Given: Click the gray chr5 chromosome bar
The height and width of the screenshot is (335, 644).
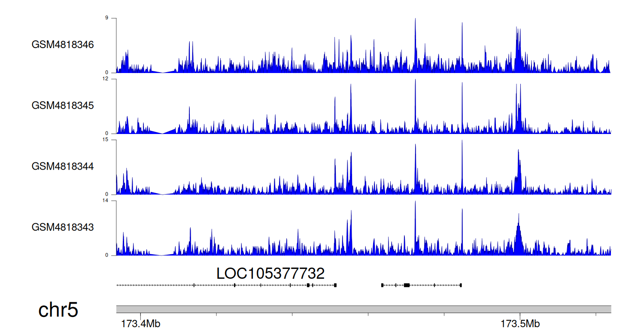Looking at the screenshot, I should point(363,309).
